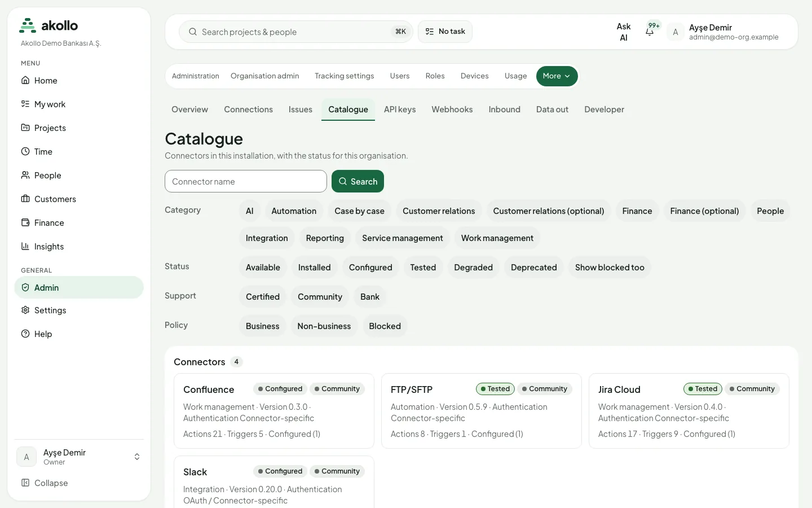Open Help page
This screenshot has height=508, width=812.
coord(79,334)
